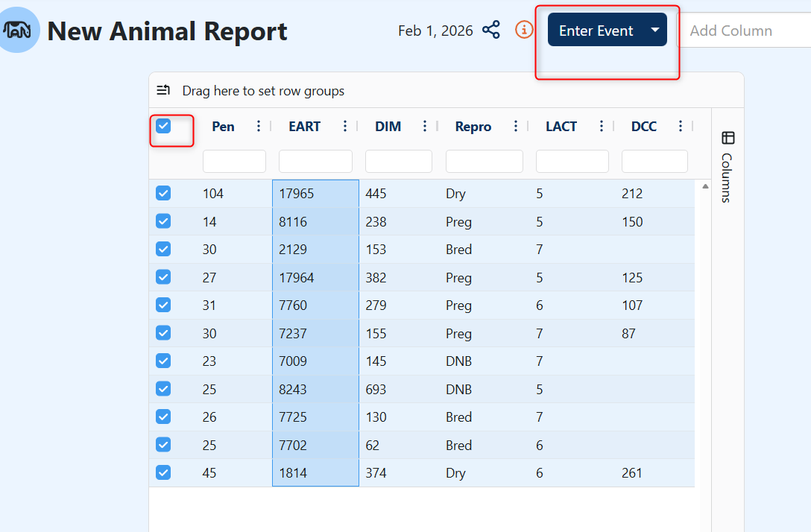
Task: Toggle the select-all header checkbox
Action: tap(163, 126)
